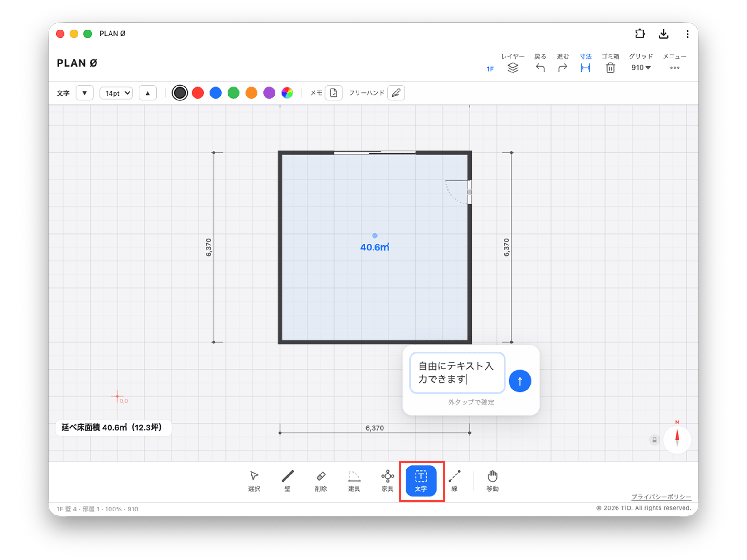Click the north compass dial
Viewport: 747px width, 560px height.
(x=677, y=440)
